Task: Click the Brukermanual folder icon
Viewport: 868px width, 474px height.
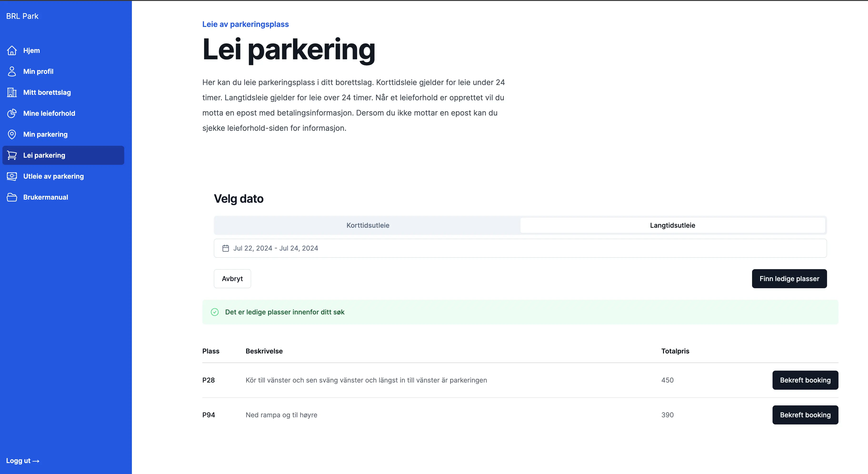Action: pyautogui.click(x=12, y=197)
